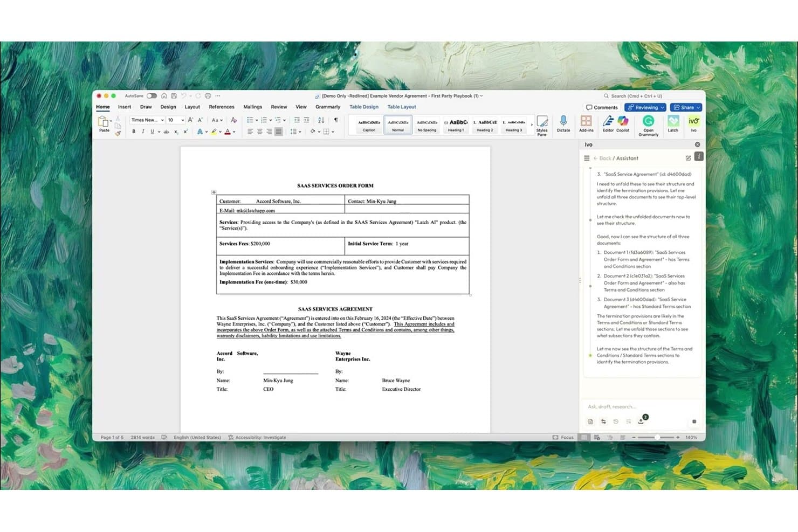Switch to the Insert tab
The height and width of the screenshot is (532, 798).
point(125,107)
